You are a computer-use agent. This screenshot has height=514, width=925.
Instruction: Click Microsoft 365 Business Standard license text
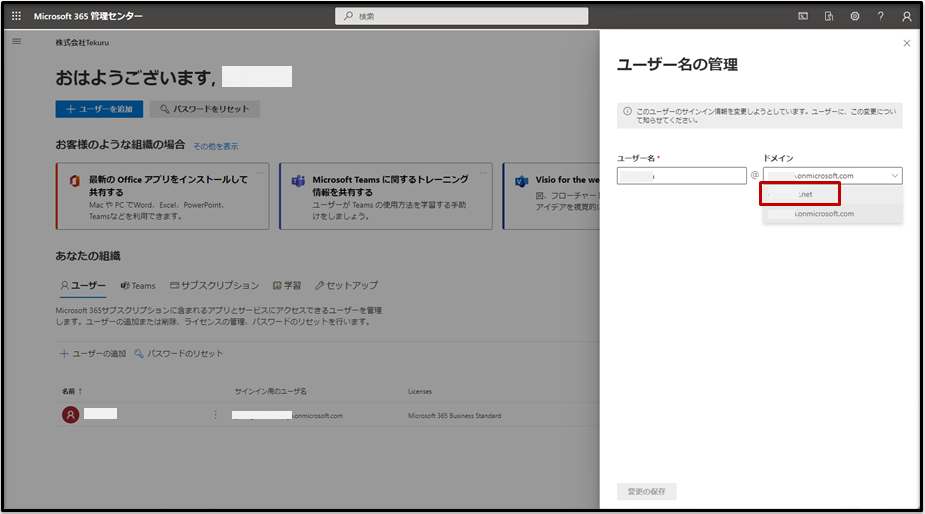(454, 415)
